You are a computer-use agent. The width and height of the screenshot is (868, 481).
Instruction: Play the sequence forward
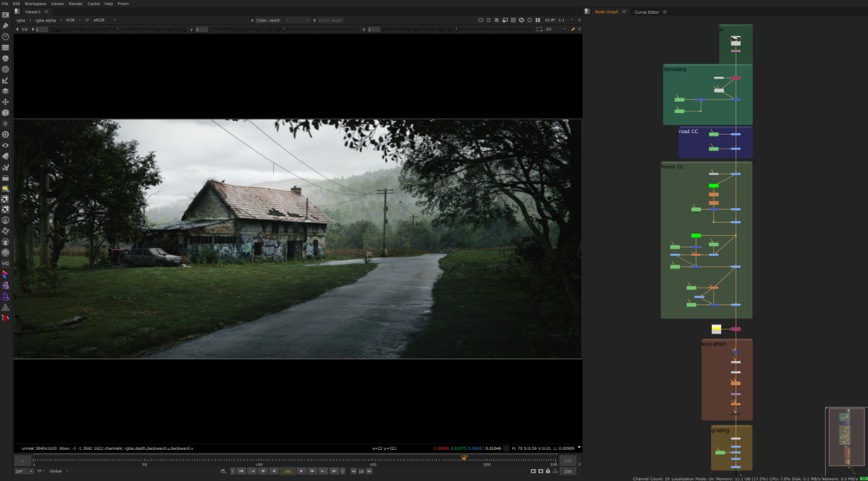click(x=301, y=471)
